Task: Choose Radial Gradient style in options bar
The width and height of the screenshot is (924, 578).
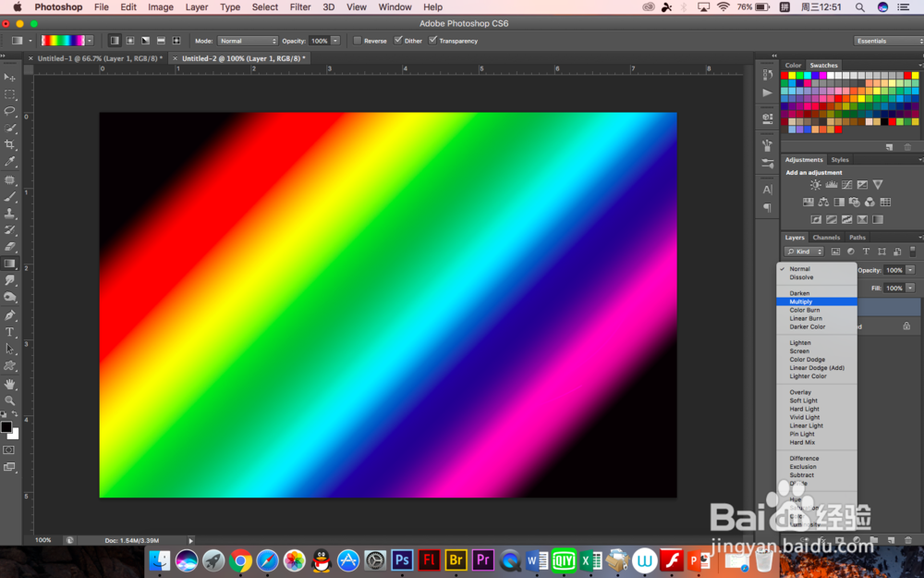Action: [130, 41]
